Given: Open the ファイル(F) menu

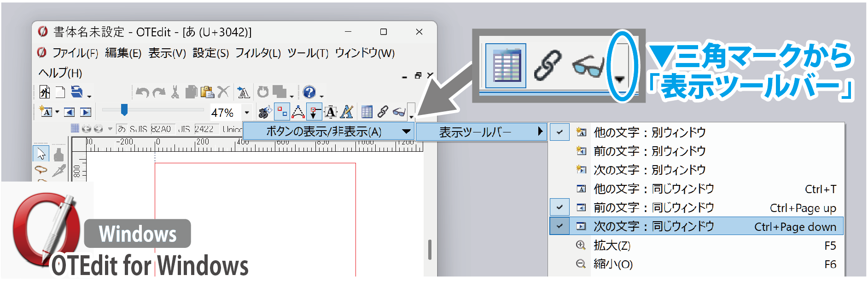Looking at the screenshot, I should (x=75, y=53).
